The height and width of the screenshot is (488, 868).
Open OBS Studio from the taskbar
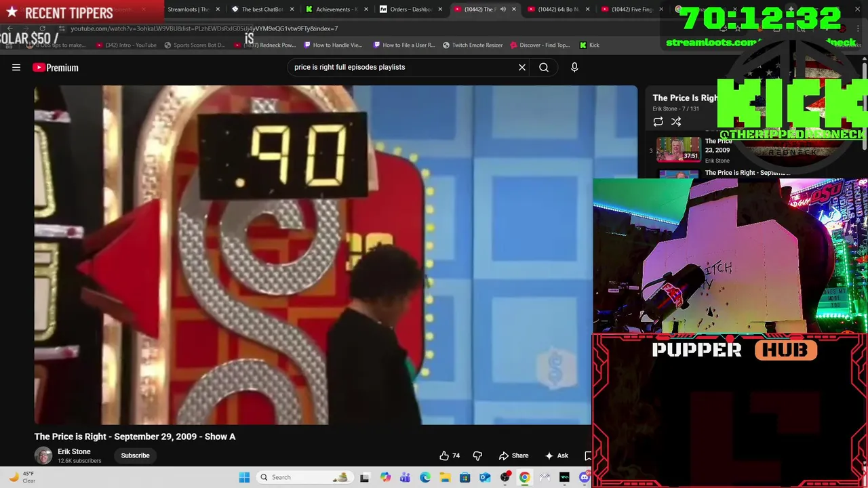coord(505,477)
